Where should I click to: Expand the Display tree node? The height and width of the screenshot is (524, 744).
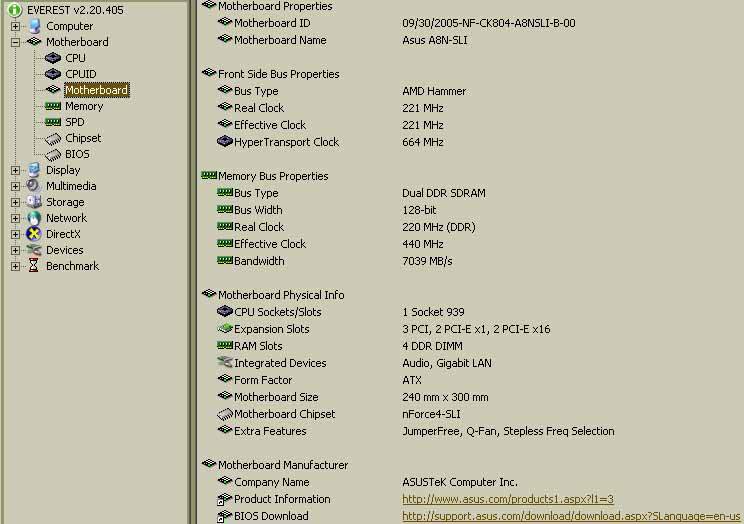15,170
